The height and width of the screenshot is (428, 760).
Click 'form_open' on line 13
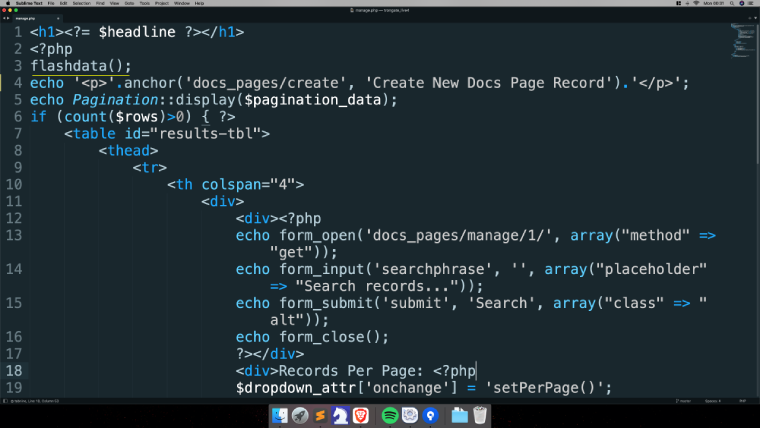point(317,236)
